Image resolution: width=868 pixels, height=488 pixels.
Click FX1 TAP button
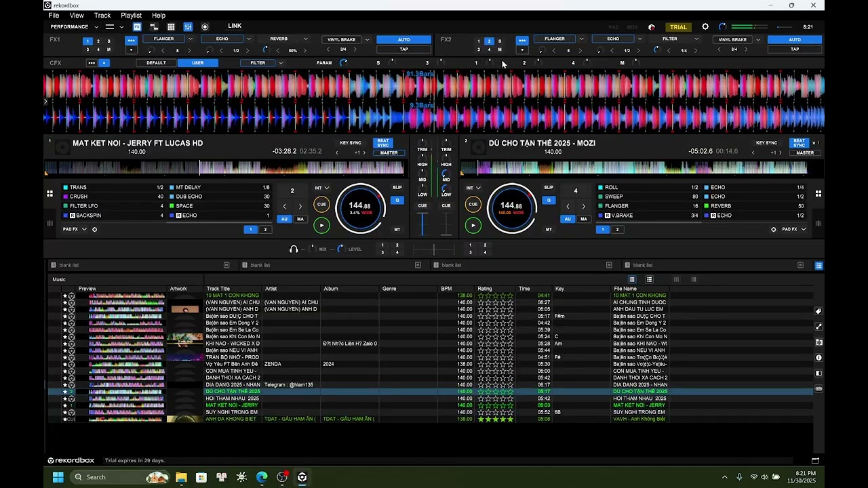pyautogui.click(x=403, y=49)
